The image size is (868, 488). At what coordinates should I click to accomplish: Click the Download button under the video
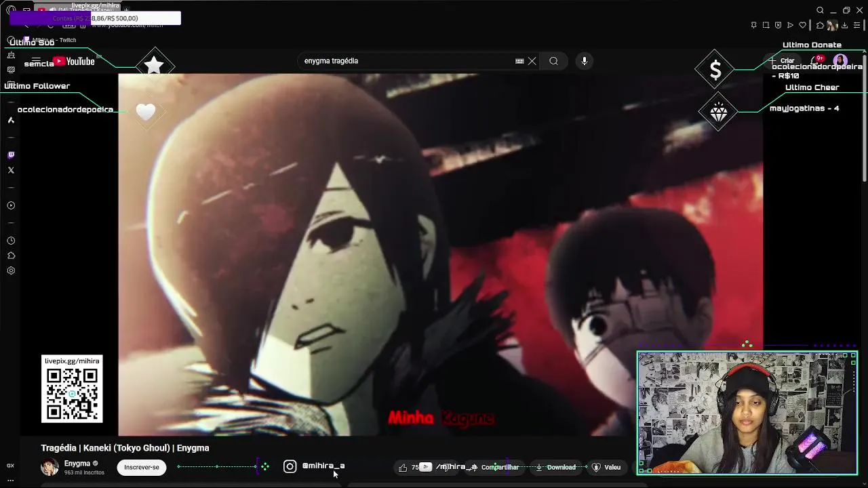556,467
